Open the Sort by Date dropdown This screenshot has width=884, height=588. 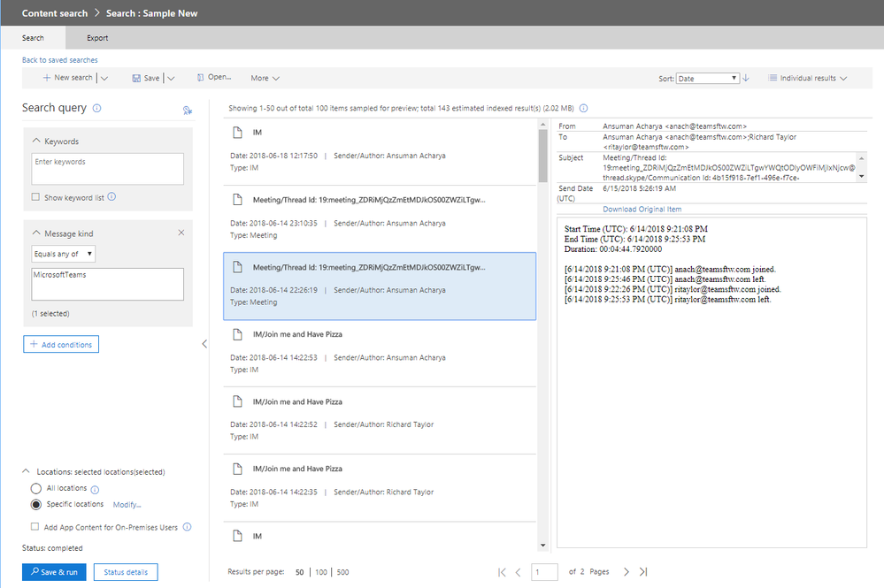[708, 79]
